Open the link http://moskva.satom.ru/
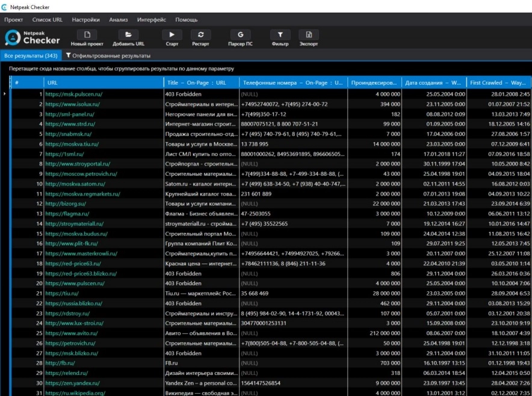 coord(75,184)
